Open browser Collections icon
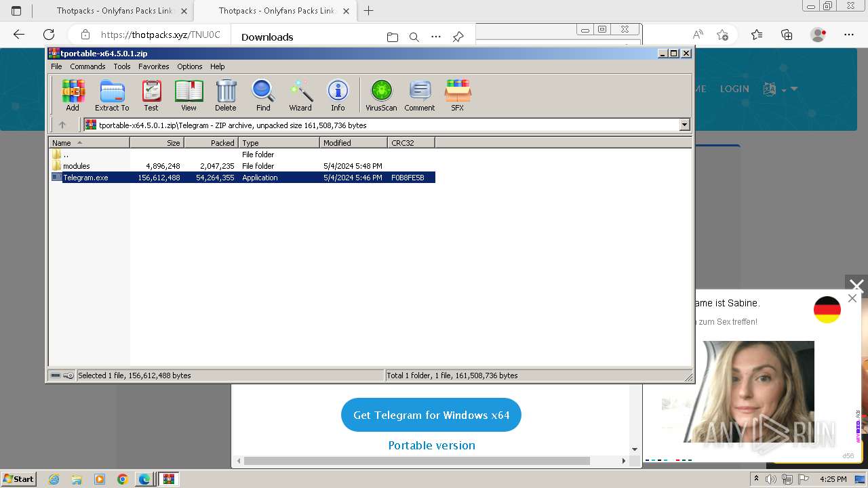 pos(787,35)
